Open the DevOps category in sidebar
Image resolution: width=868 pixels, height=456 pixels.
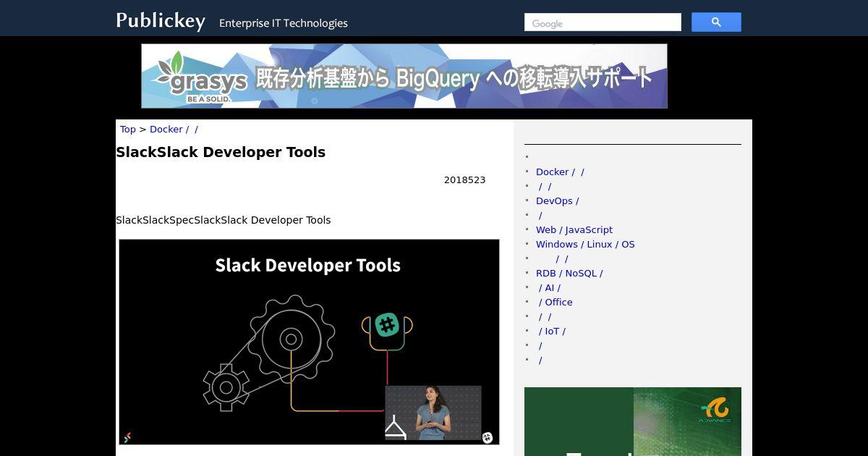coord(557,201)
